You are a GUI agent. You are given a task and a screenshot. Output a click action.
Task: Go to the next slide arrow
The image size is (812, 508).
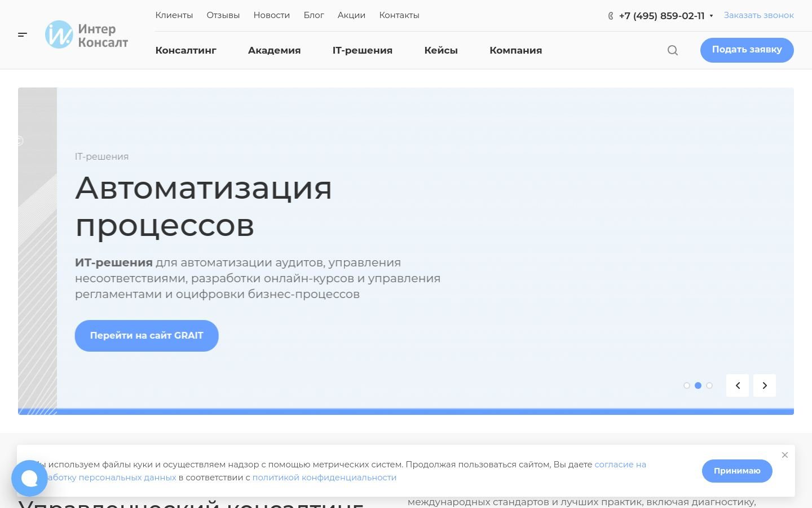click(x=765, y=386)
